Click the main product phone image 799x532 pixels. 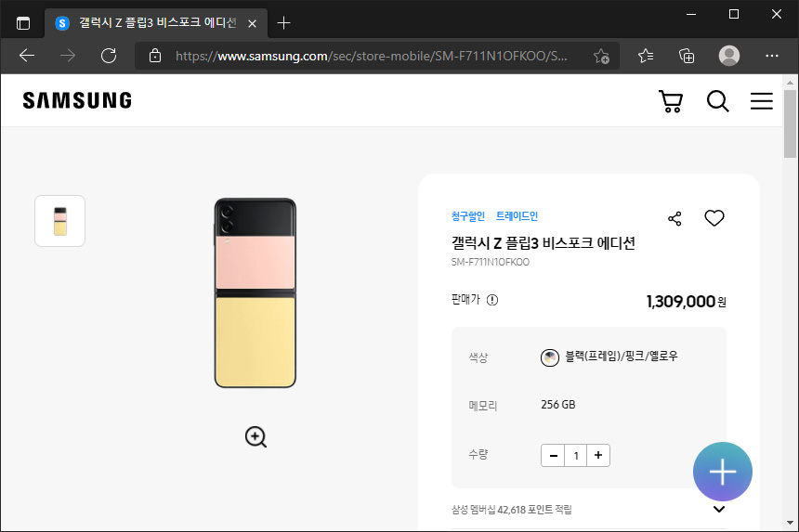pos(255,292)
